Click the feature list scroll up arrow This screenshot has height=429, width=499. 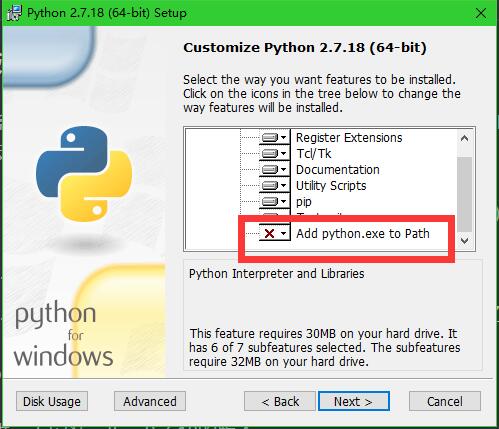(x=465, y=138)
